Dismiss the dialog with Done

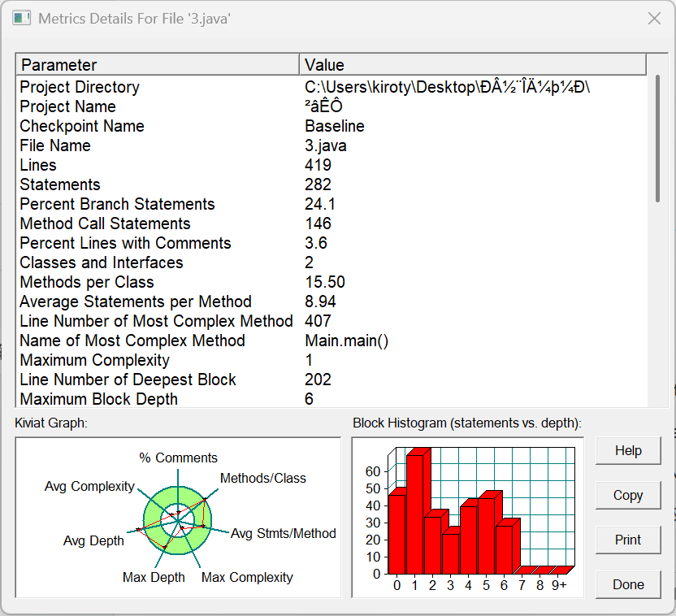[x=628, y=584]
